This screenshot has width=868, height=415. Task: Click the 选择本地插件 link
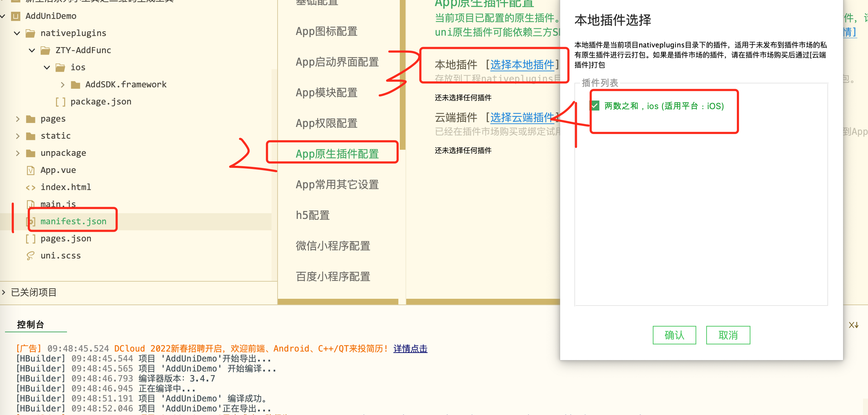tap(522, 65)
